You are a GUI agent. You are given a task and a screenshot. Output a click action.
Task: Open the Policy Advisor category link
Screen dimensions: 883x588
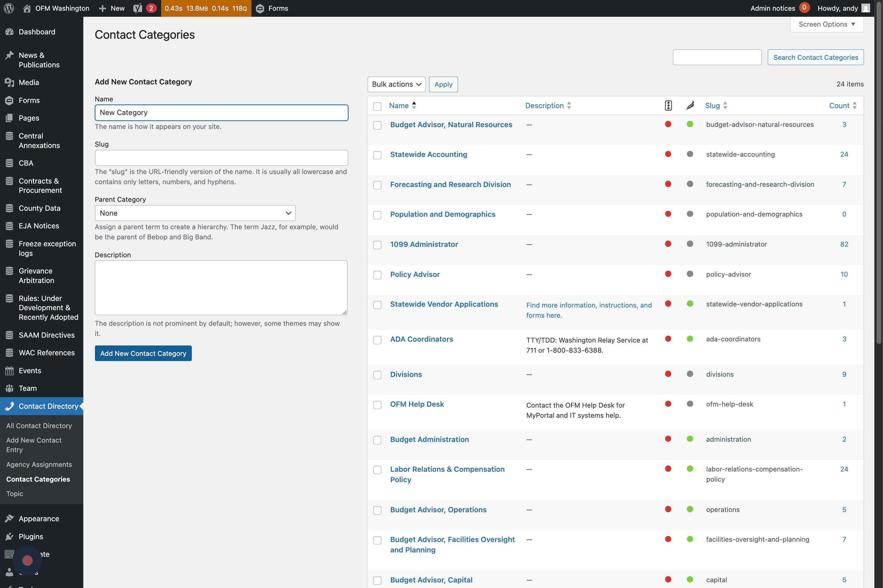pyautogui.click(x=415, y=274)
